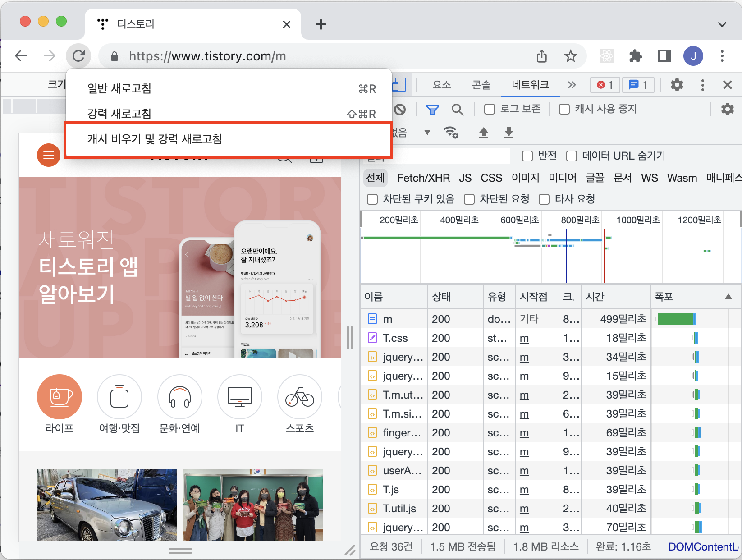Click the export HAR download arrow

click(x=509, y=133)
